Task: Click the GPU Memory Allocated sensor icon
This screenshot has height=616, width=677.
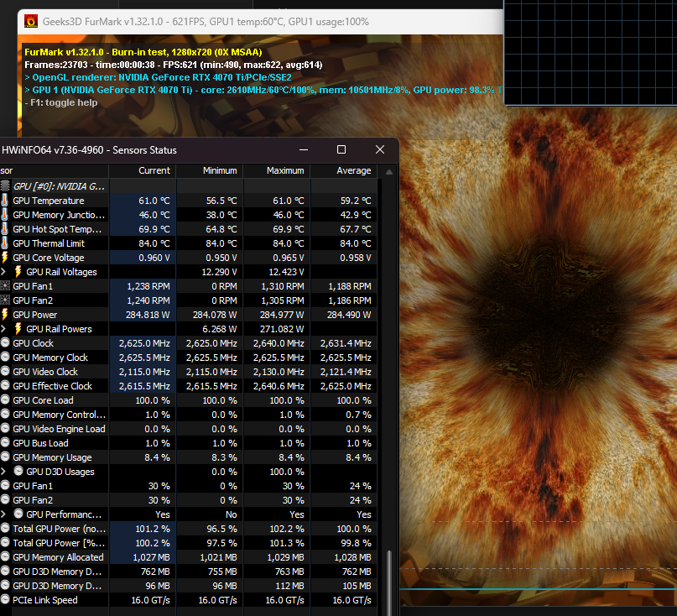Action: point(5,556)
